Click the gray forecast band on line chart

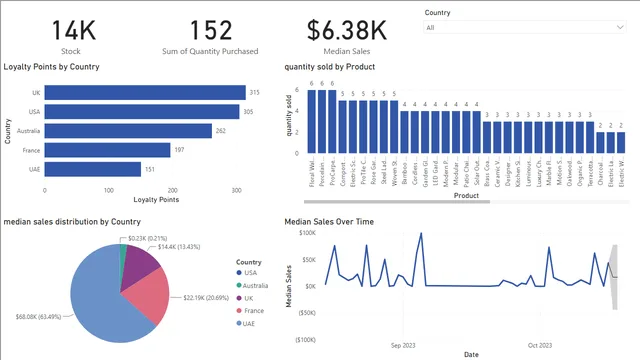click(x=614, y=278)
